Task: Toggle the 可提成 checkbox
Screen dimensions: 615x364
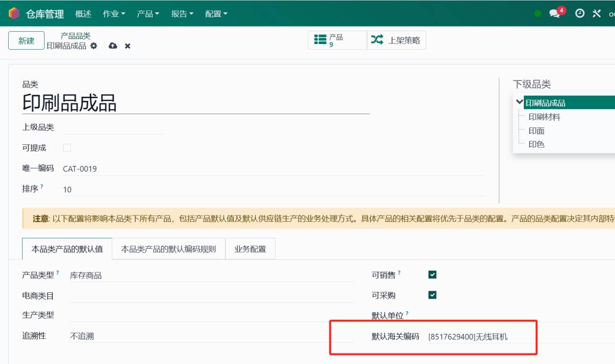Action: 67,148
